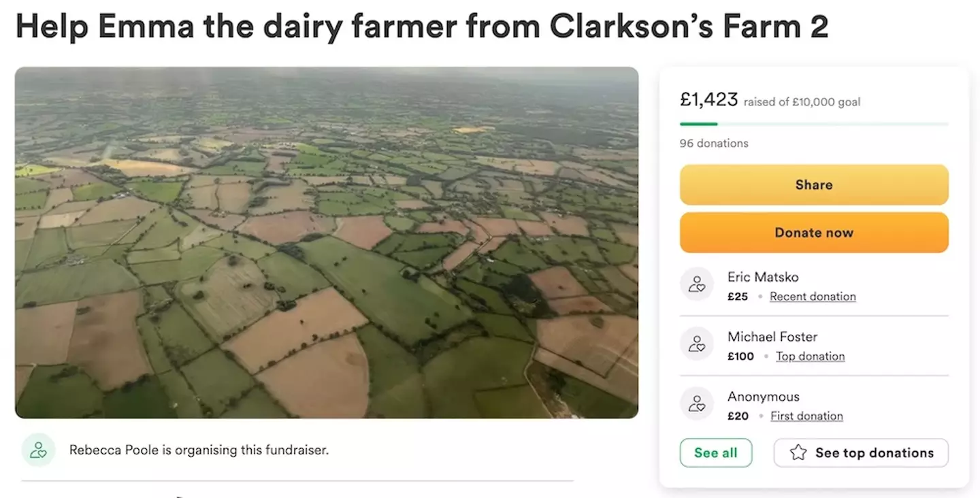The height and width of the screenshot is (498, 980).
Task: Click the Anonymous donor avatar icon
Action: point(697,404)
